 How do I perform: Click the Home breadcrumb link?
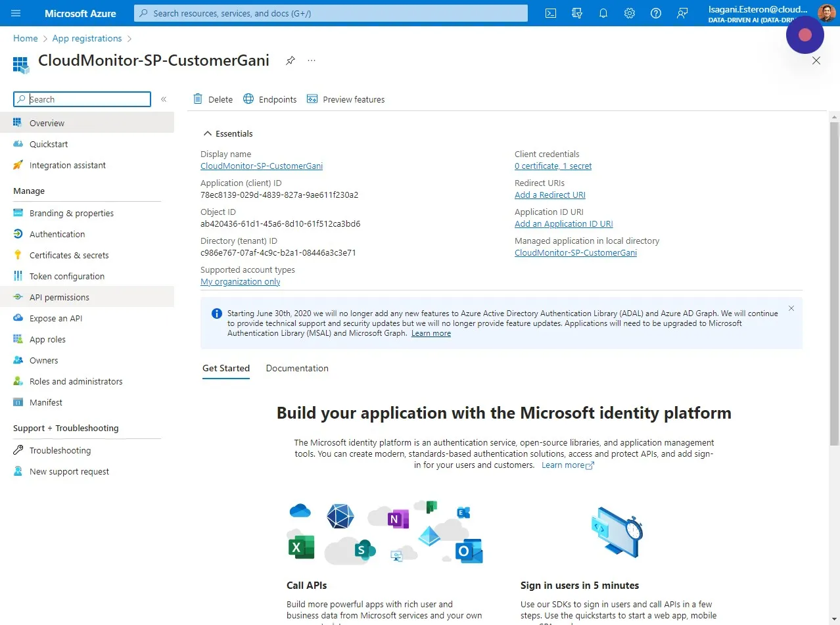[26, 38]
